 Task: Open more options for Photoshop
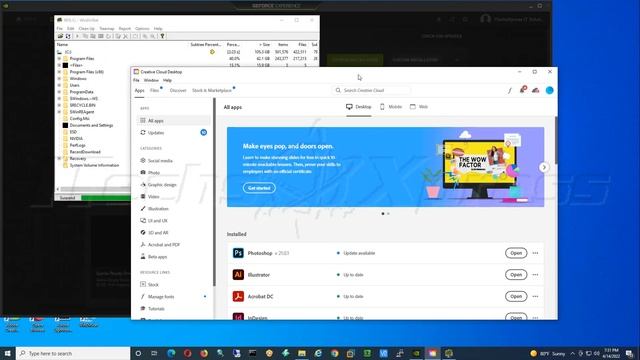pos(535,253)
